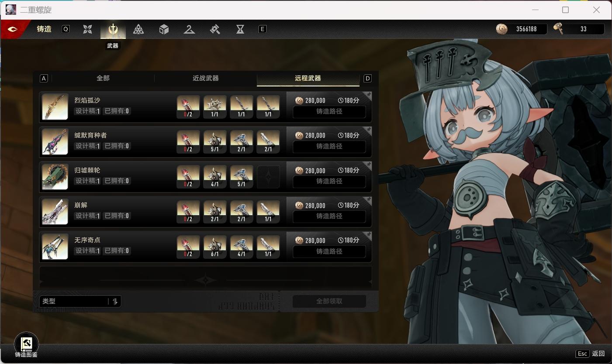
Task: Click the 全部领取 claim all button
Action: 329,301
